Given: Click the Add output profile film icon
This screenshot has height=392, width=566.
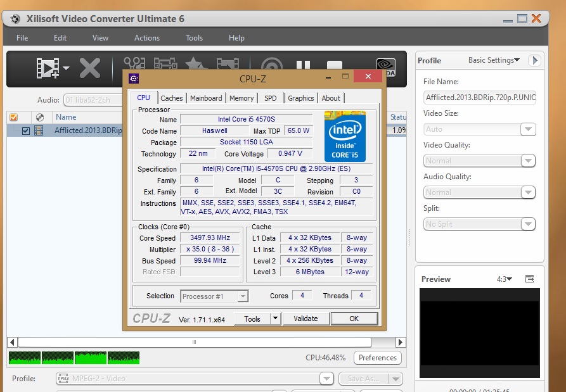Looking at the screenshot, I should [x=228, y=63].
